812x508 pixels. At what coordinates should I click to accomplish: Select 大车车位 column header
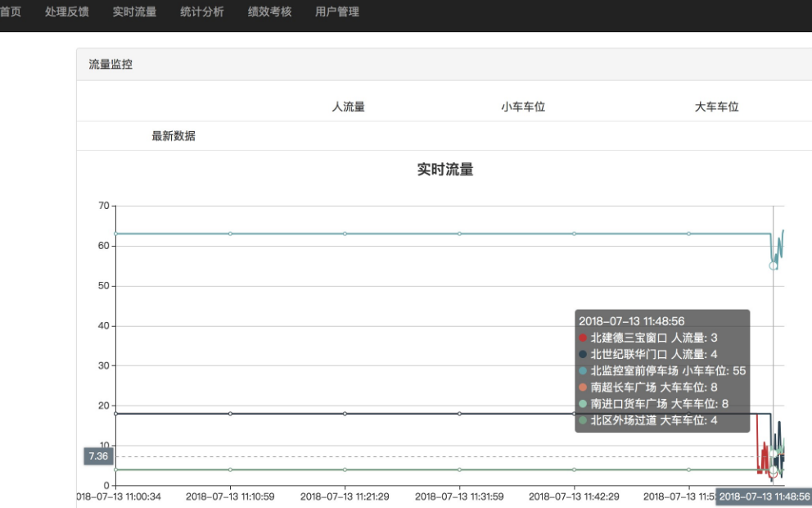717,107
